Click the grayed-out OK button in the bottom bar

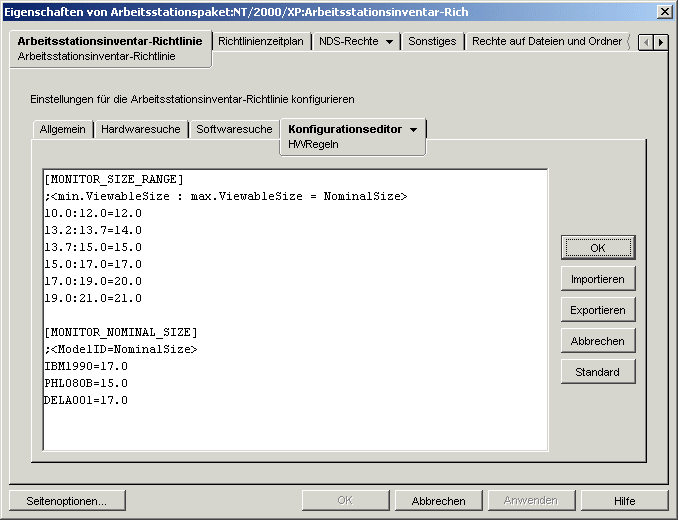point(345,501)
